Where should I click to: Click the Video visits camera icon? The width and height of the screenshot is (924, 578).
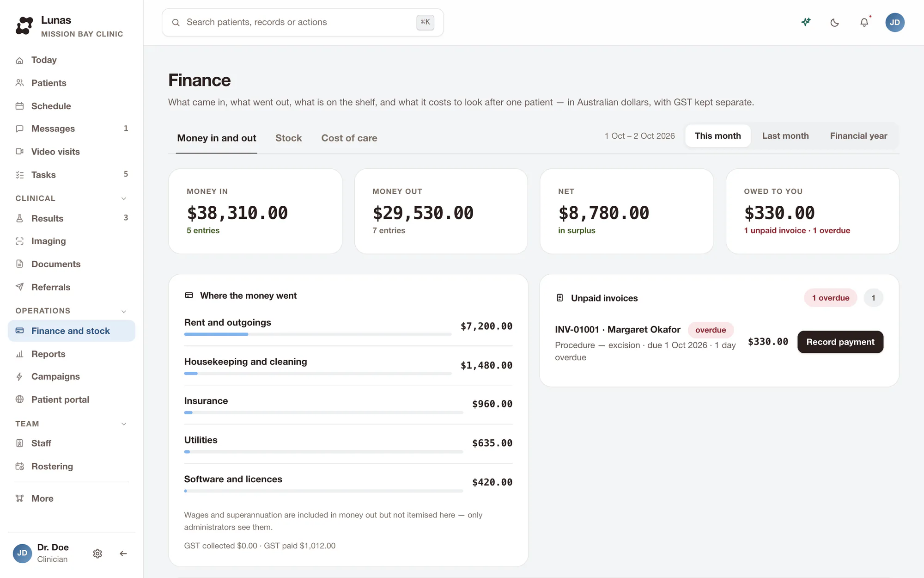[x=19, y=152]
